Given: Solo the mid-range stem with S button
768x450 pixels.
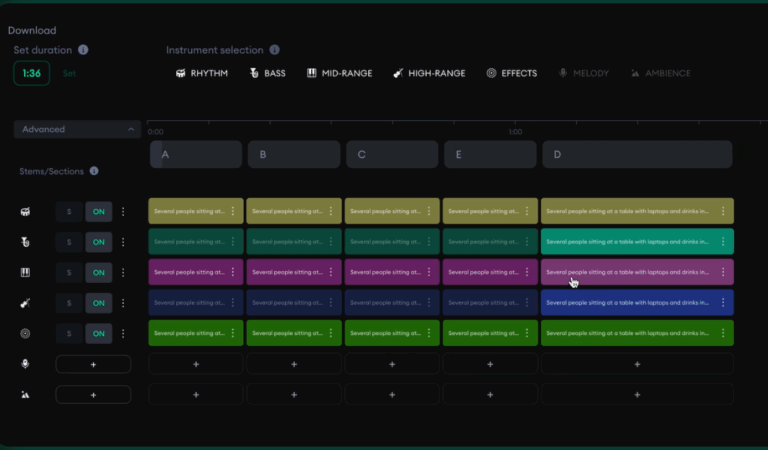Looking at the screenshot, I should (69, 272).
